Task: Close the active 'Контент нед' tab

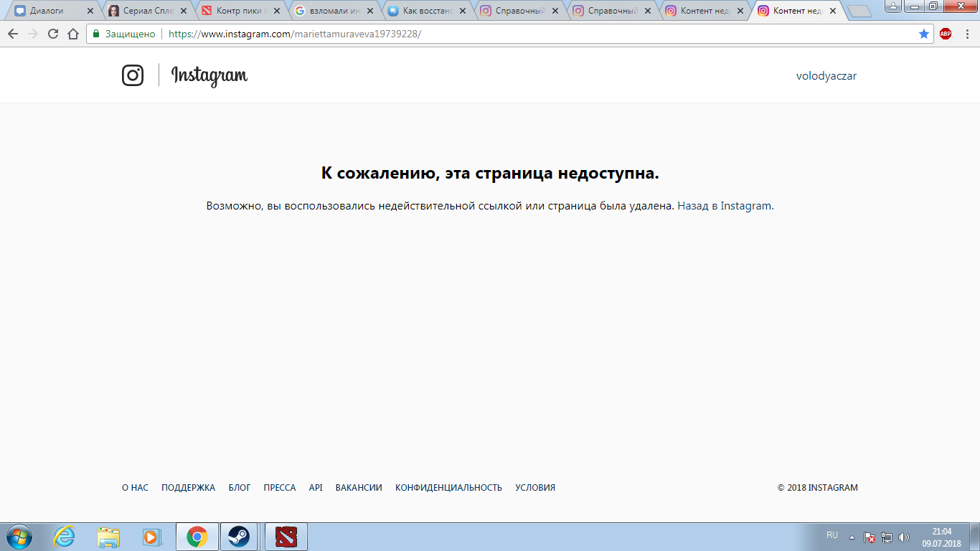Action: (833, 11)
